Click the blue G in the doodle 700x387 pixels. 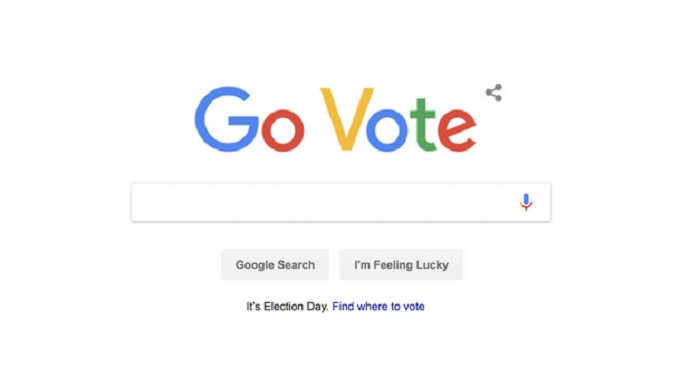pyautogui.click(x=226, y=119)
